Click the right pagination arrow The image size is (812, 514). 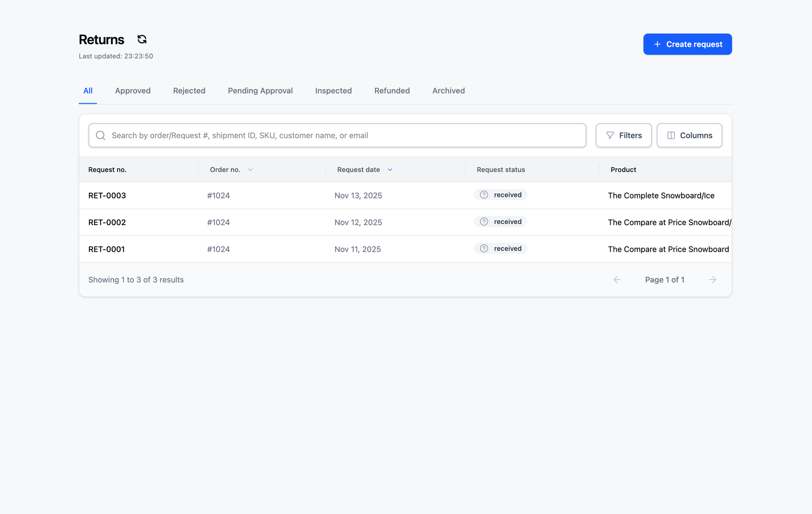tap(712, 279)
